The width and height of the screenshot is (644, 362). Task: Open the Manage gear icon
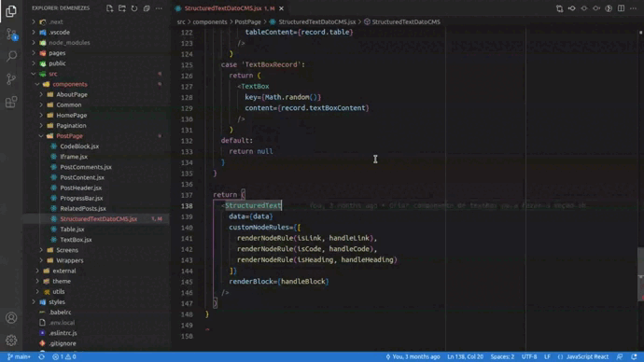[11, 341]
